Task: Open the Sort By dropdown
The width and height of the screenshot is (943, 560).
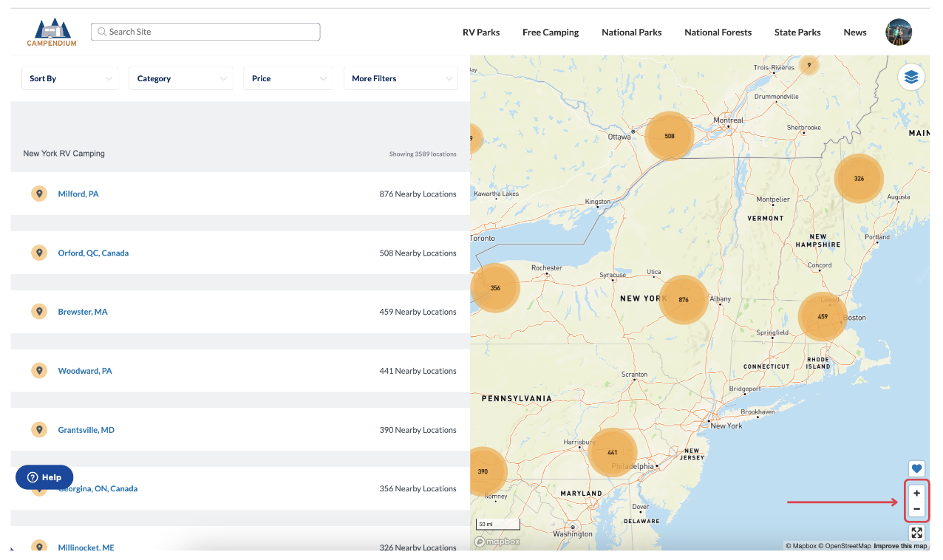Action: pyautogui.click(x=70, y=78)
